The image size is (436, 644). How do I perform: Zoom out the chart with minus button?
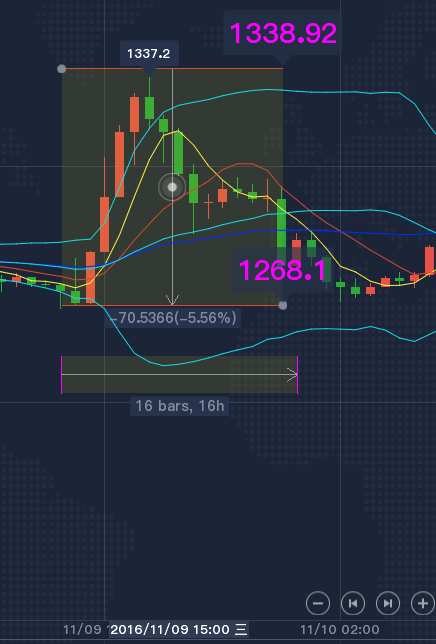[318, 603]
